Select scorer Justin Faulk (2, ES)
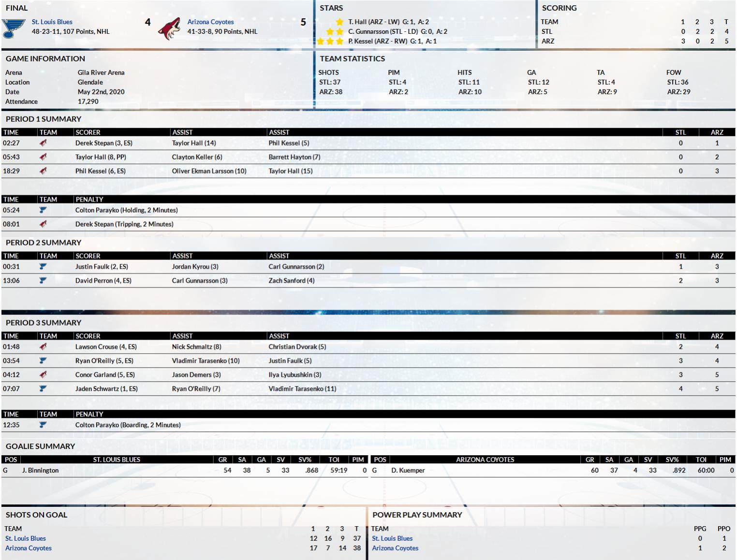The width and height of the screenshot is (737, 560). click(x=102, y=267)
